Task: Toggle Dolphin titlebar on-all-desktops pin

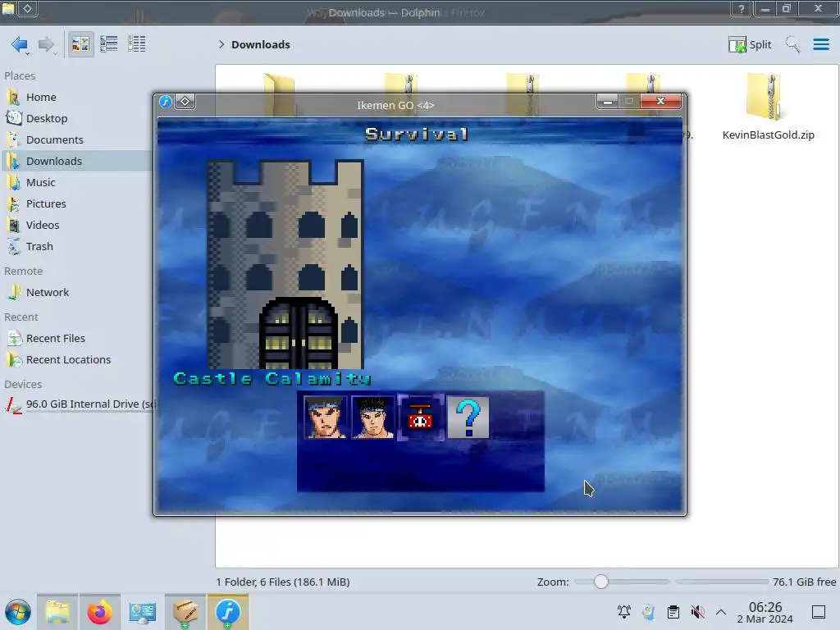Action: point(28,8)
